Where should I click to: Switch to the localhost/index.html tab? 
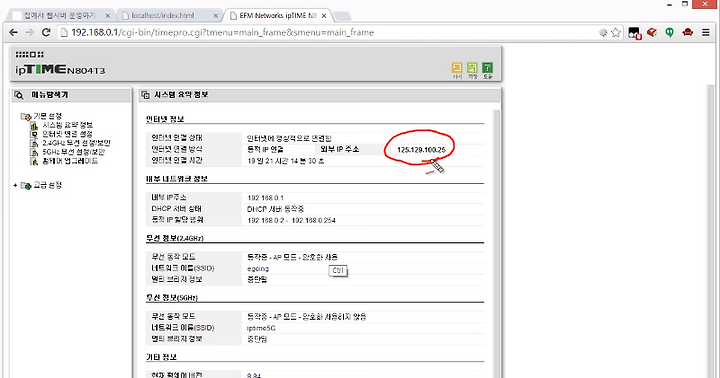point(163,16)
